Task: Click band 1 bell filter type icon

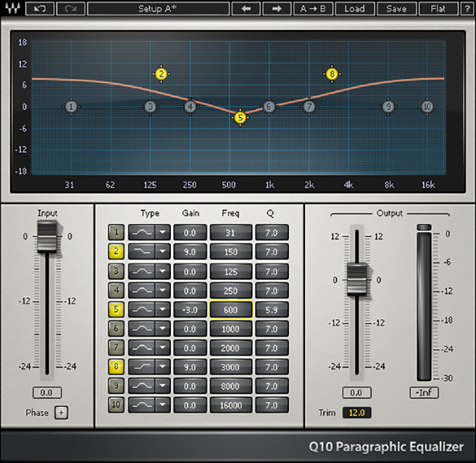Action: (142, 233)
